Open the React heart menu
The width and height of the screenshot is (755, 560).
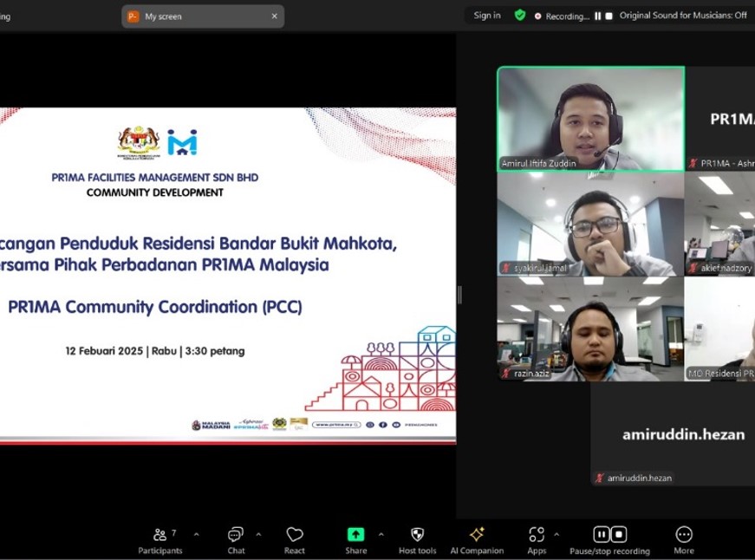[294, 541]
